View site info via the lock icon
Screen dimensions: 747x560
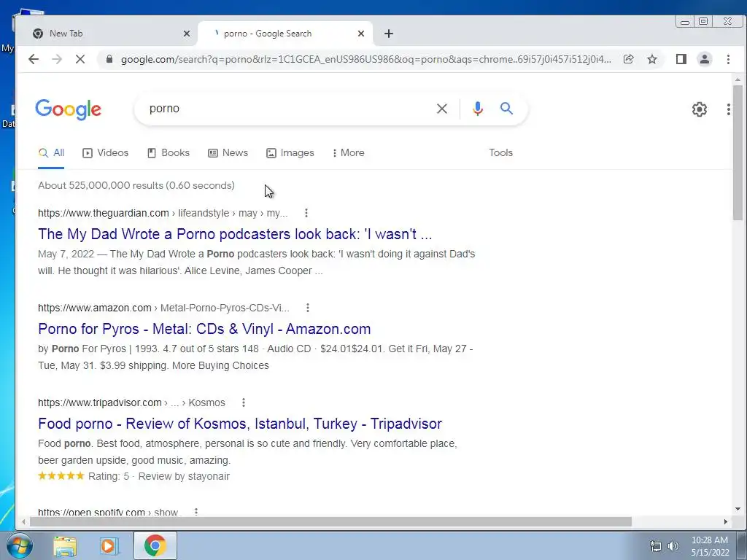coord(109,59)
